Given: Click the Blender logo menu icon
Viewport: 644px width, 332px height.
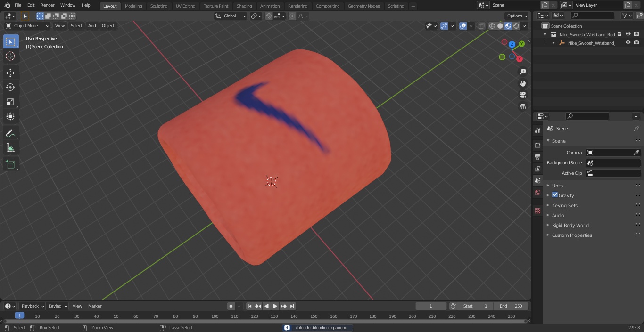Looking at the screenshot, I should point(7,5).
